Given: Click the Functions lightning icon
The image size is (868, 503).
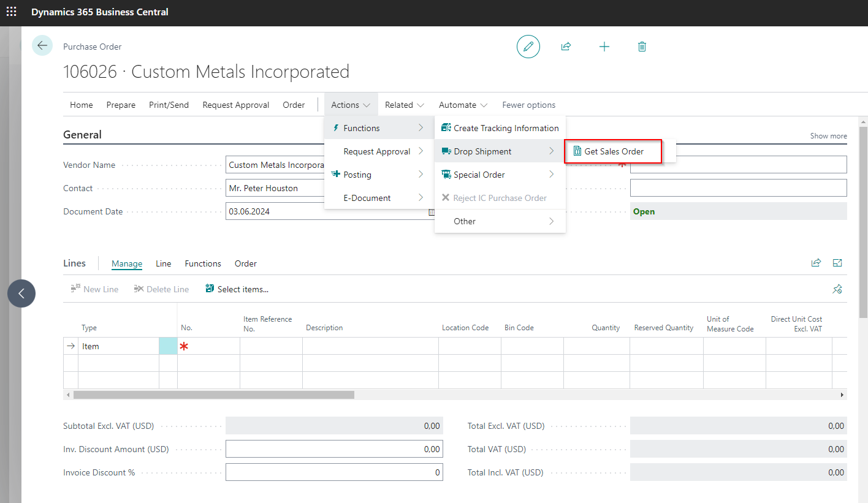Looking at the screenshot, I should [x=335, y=128].
